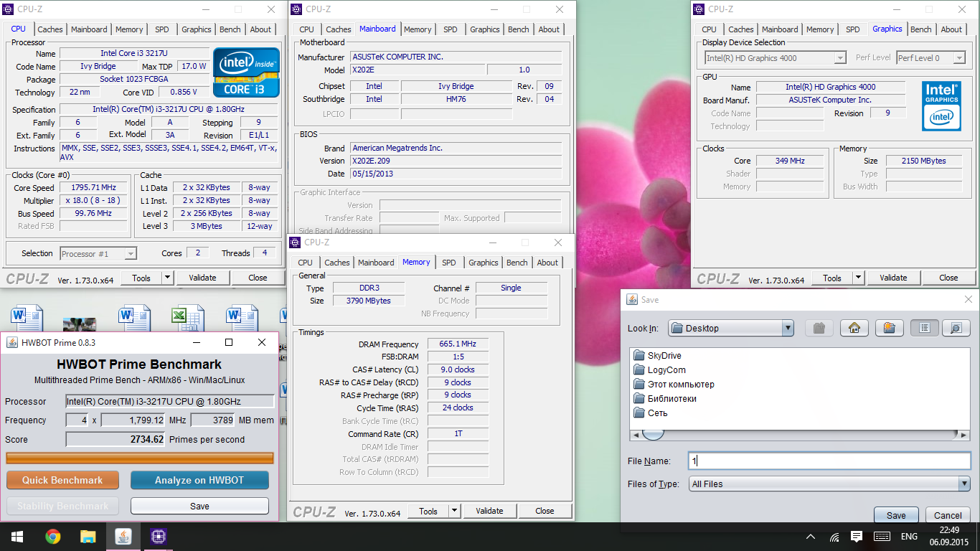Screen dimensions: 980x551
Task: Click Validate in the CPU tab window
Action: pos(202,278)
